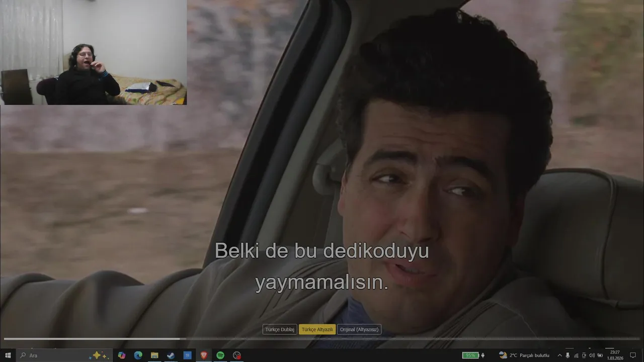Viewport: 644px width, 362px height.
Task: Choose Orijinal (Altyazısız) playback option
Action: click(359, 329)
